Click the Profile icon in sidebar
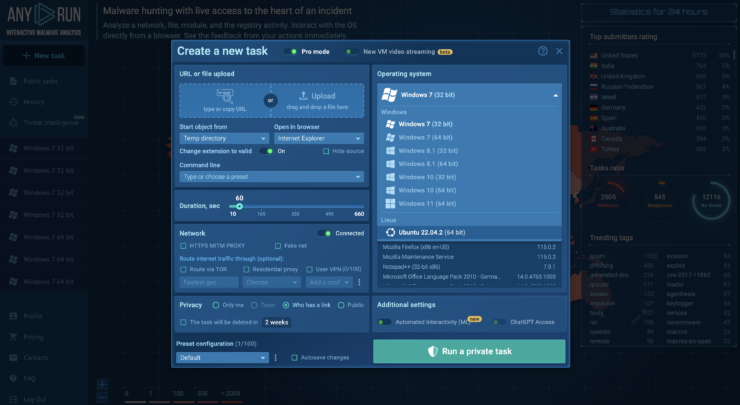This screenshot has height=405, width=740. coord(13,316)
